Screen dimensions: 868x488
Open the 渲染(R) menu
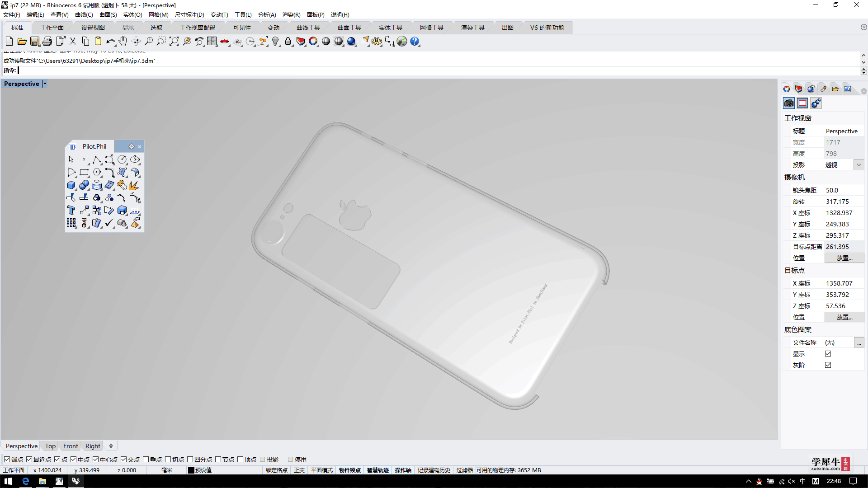[291, 15]
